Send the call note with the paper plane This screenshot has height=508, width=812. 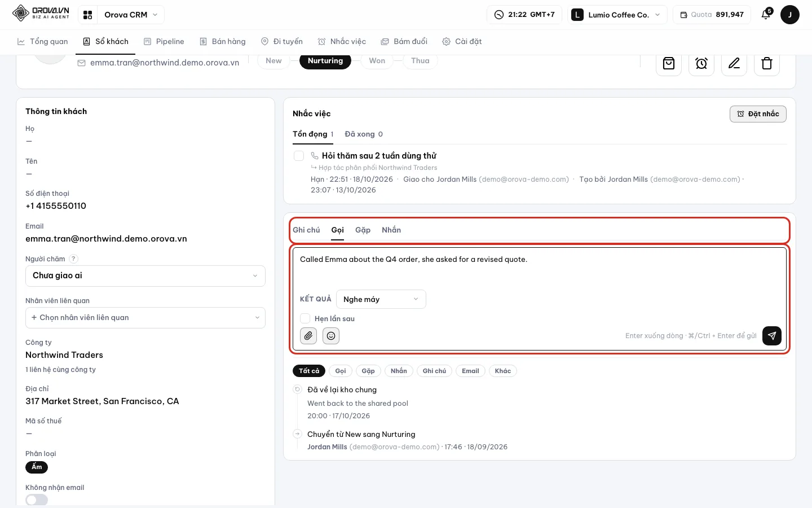(x=772, y=336)
